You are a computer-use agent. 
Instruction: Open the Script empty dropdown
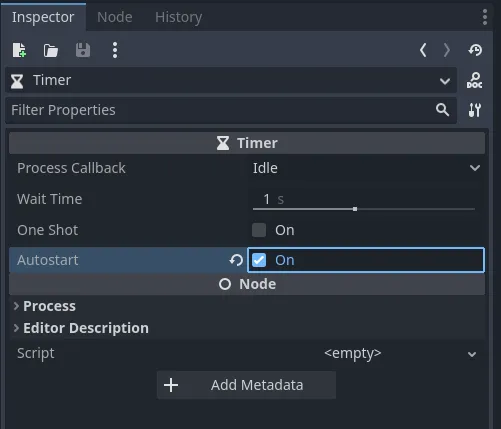pos(366,353)
